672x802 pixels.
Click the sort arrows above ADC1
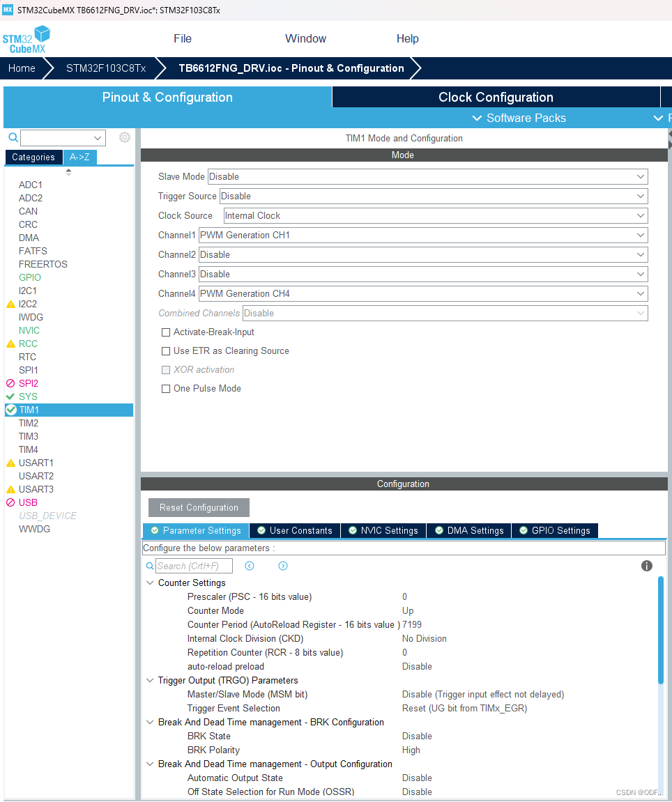point(68,172)
